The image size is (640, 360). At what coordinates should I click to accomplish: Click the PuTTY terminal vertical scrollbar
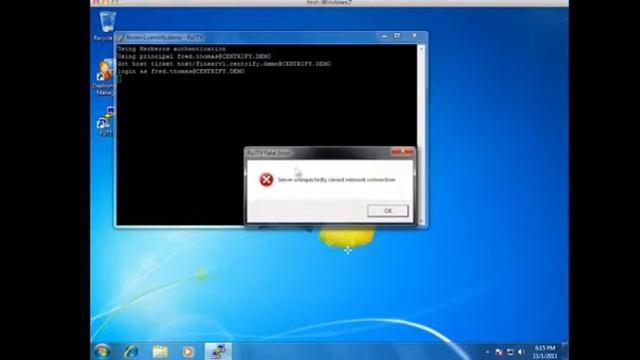coord(421,135)
